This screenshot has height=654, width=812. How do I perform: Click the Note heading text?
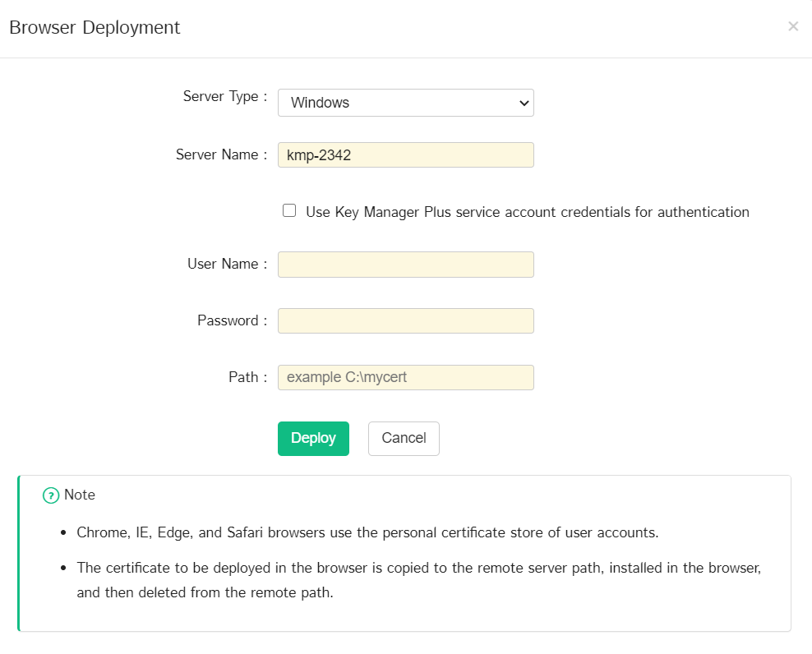click(x=80, y=495)
